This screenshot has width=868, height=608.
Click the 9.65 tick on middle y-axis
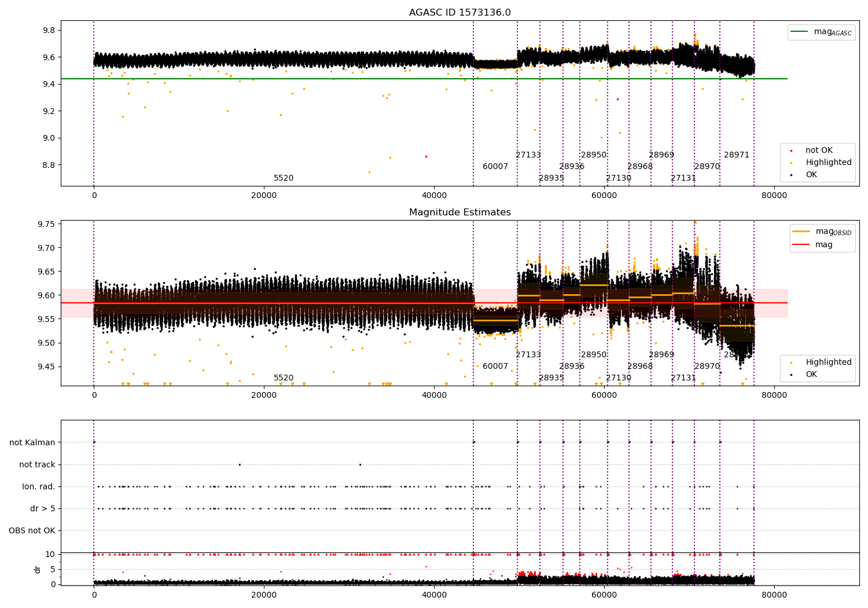coord(47,272)
